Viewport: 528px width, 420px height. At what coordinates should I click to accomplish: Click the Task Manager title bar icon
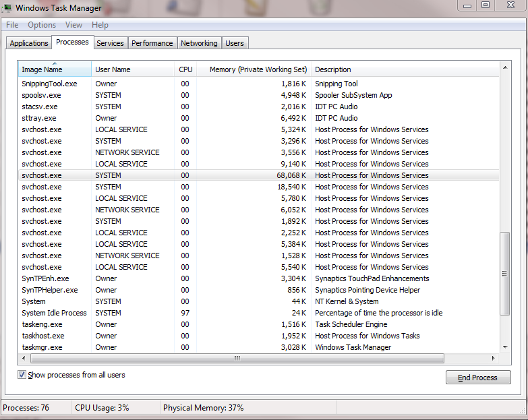coord(7,7)
